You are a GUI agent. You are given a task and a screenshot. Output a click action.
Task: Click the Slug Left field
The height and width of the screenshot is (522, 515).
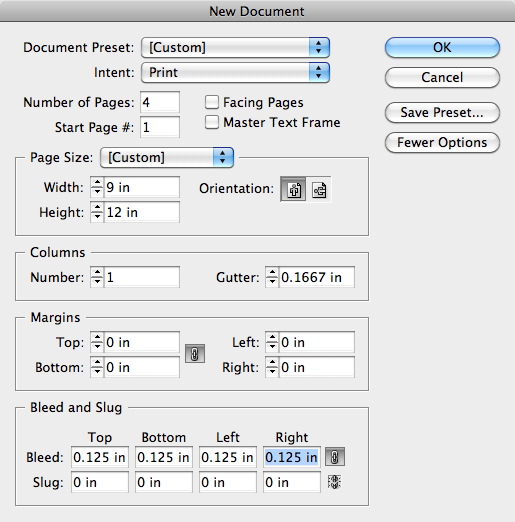coord(228,482)
